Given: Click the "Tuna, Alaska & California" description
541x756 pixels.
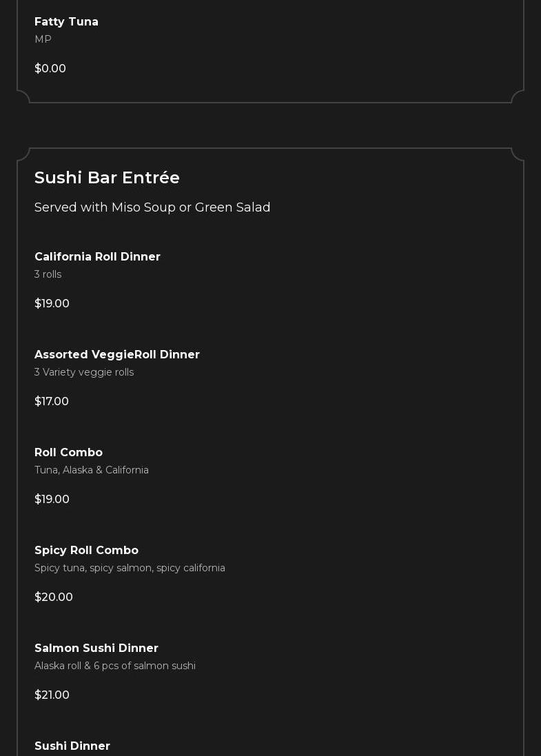Looking at the screenshot, I should pos(92,470).
